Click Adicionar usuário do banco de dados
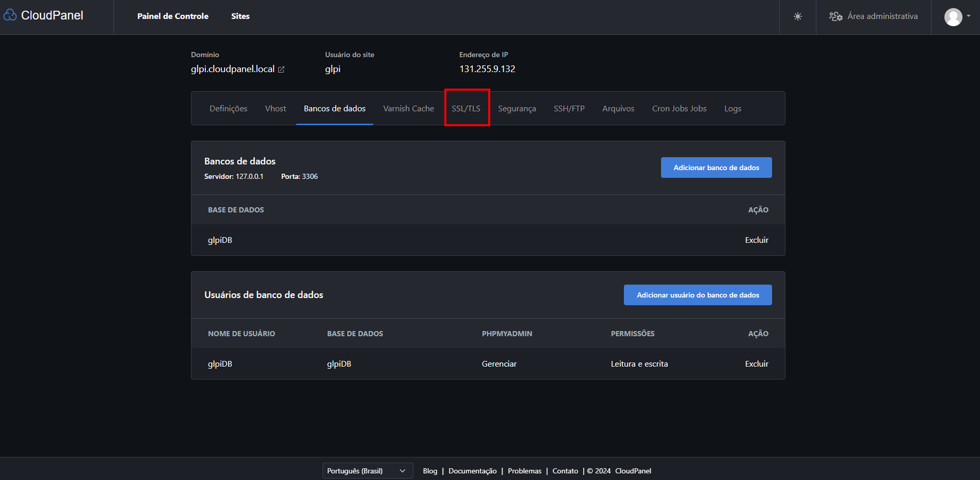Image resolution: width=980 pixels, height=480 pixels. 698,295
